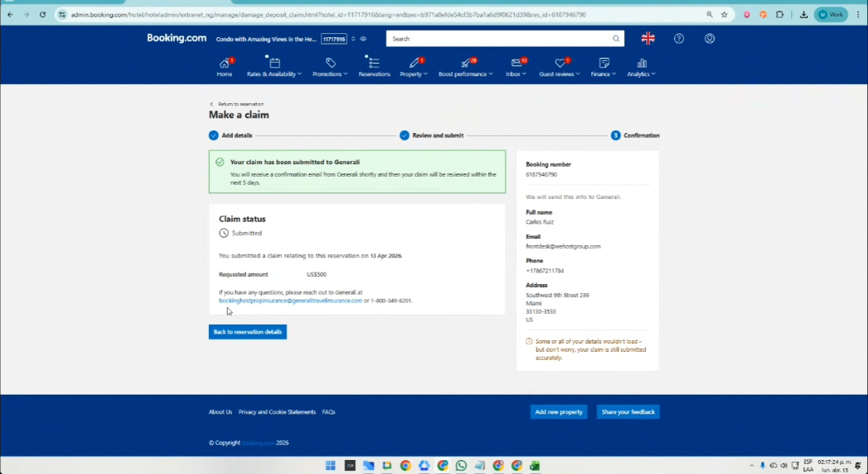Click the Booking.com link in the copyright line
The width and height of the screenshot is (868, 474).
(x=259, y=443)
